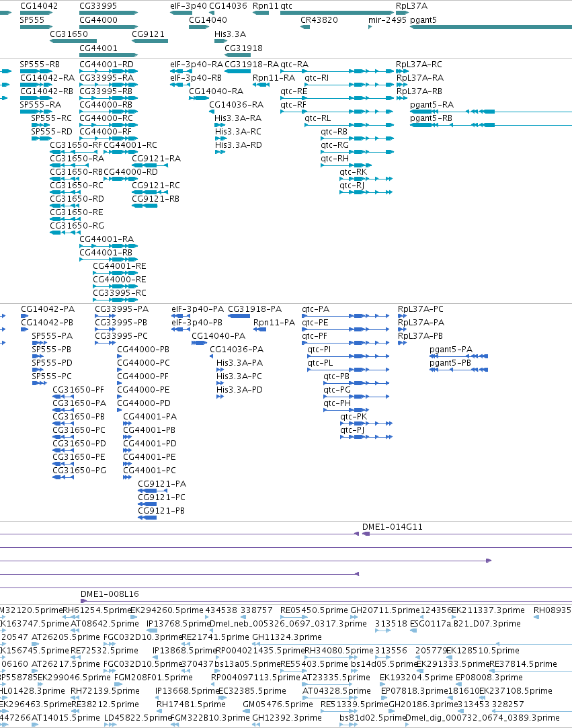Click the EK128510.5prime EST label

pos(483,651)
